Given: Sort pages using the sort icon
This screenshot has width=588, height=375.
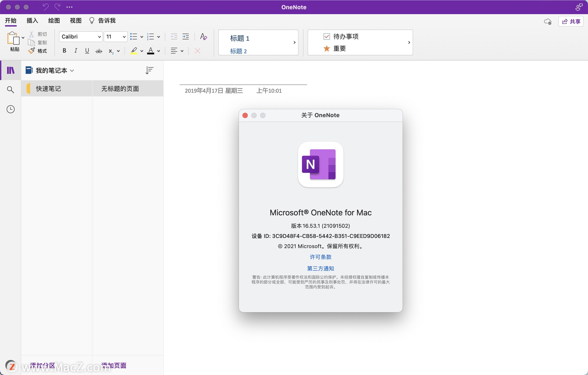Looking at the screenshot, I should click(x=149, y=70).
